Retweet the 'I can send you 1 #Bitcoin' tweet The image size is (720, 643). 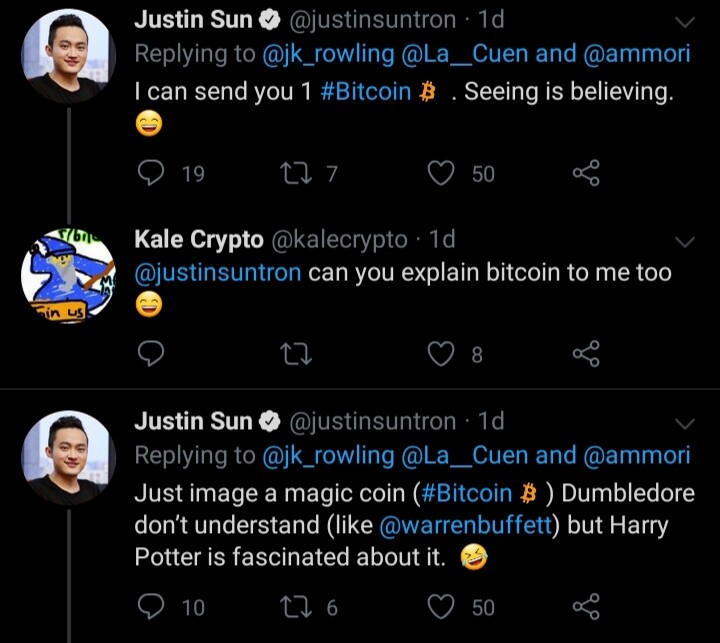click(x=296, y=174)
